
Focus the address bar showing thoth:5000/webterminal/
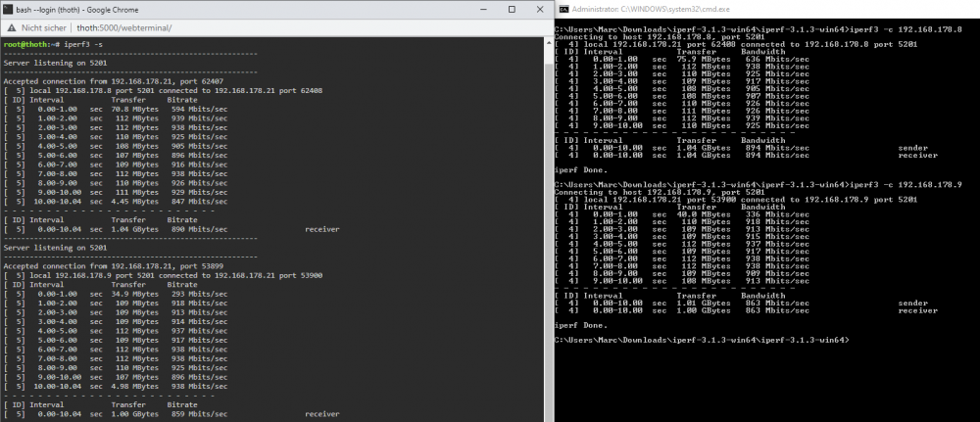124,28
